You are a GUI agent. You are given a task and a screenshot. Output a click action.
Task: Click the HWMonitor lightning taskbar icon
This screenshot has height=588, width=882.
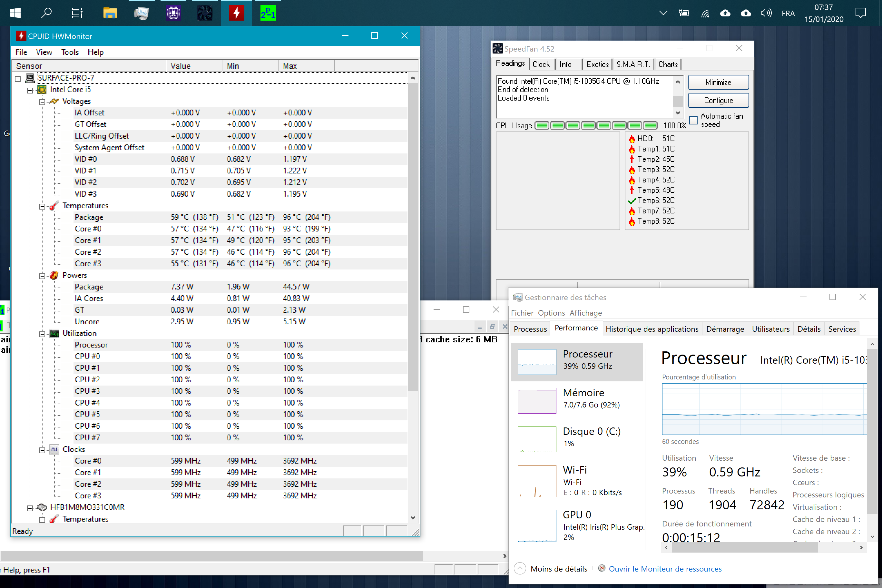[x=236, y=13]
